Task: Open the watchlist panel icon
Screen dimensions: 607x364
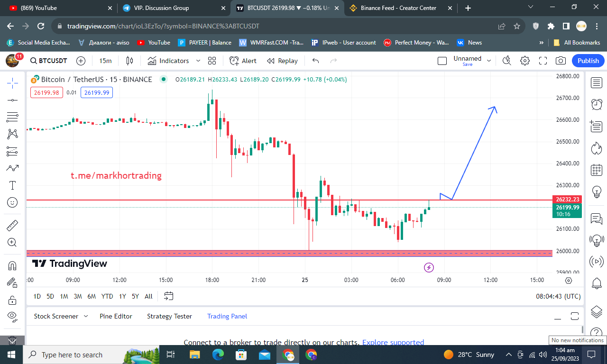Action: (596, 83)
